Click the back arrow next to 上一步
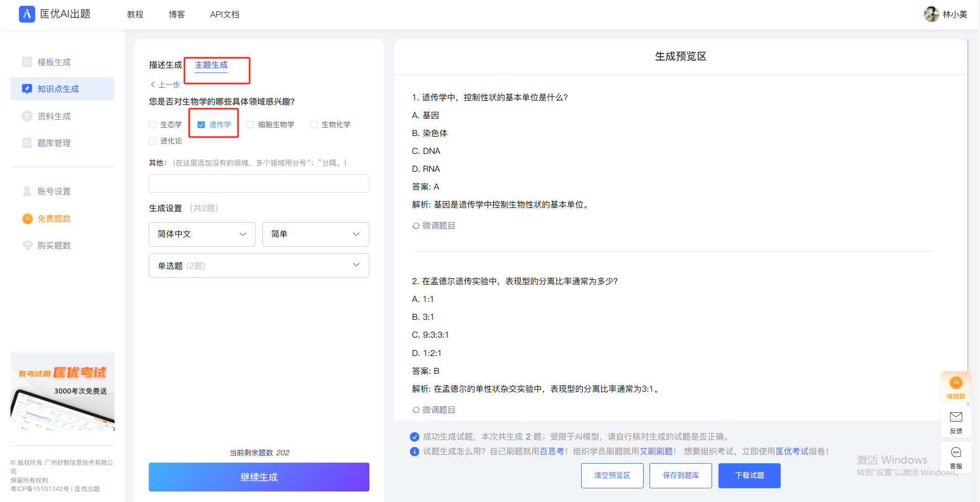Screen dimensions: 980x502 tap(152, 84)
